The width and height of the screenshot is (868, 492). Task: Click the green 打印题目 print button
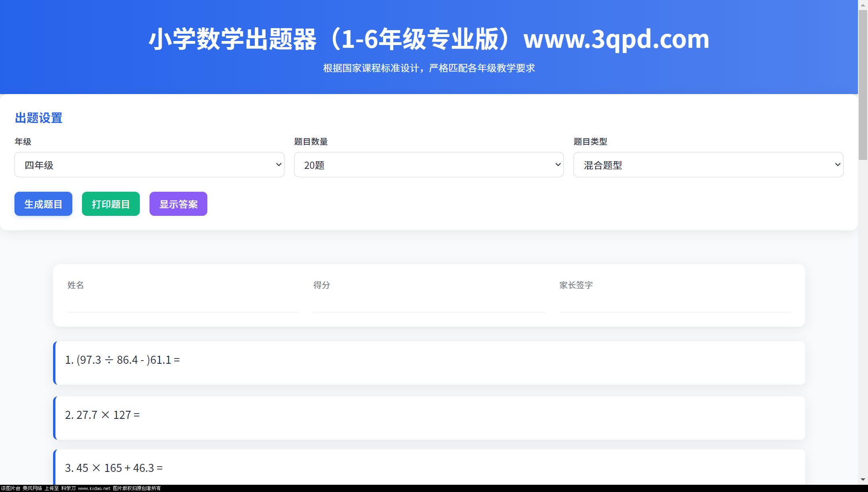pos(111,204)
